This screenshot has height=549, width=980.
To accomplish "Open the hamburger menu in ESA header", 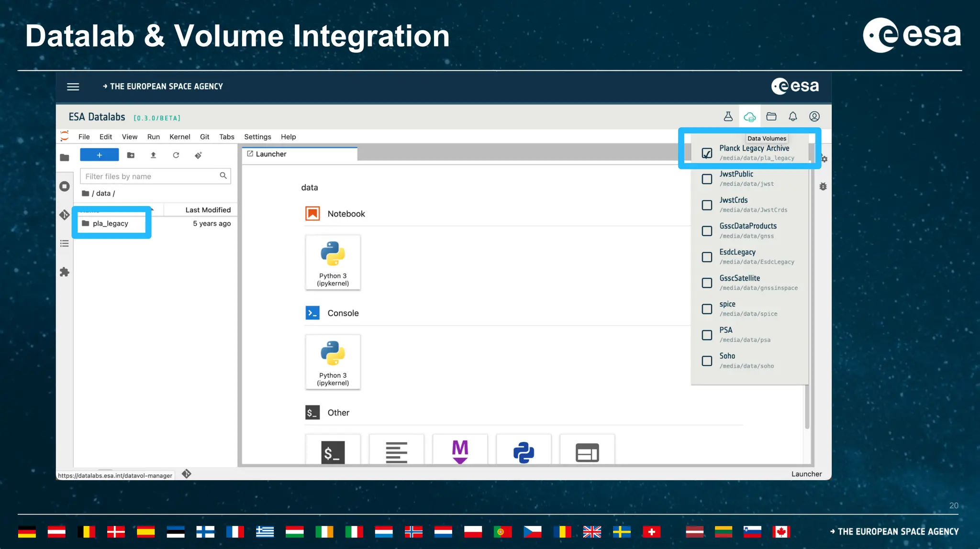I will tap(73, 87).
